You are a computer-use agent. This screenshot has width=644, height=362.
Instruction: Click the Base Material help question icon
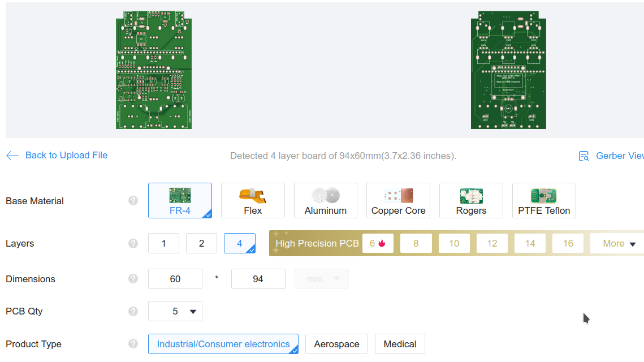(x=133, y=201)
